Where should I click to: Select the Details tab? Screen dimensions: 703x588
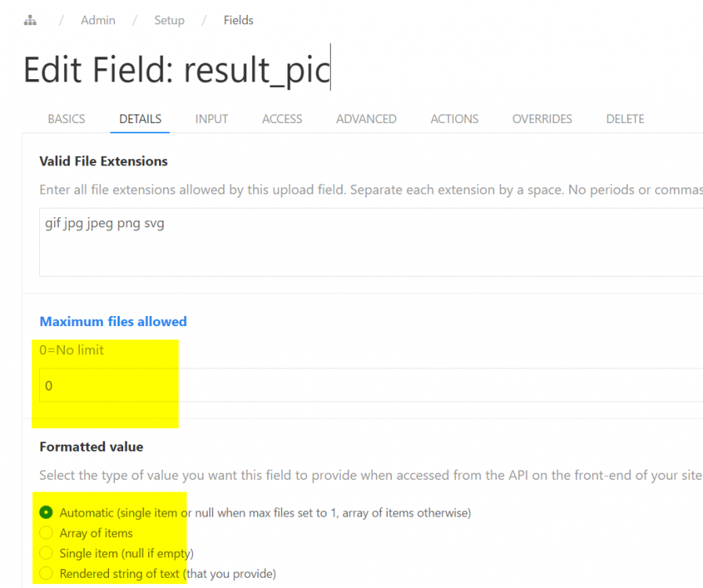[x=140, y=119]
